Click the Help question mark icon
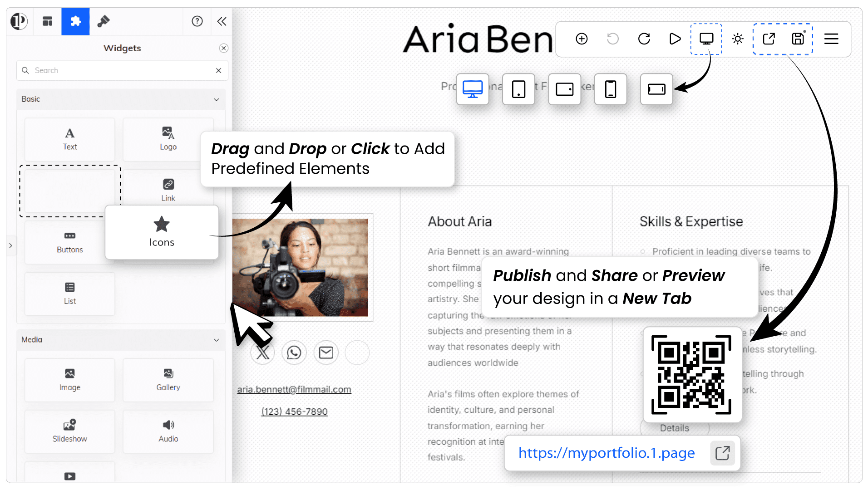The width and height of the screenshot is (868, 490). 197,21
